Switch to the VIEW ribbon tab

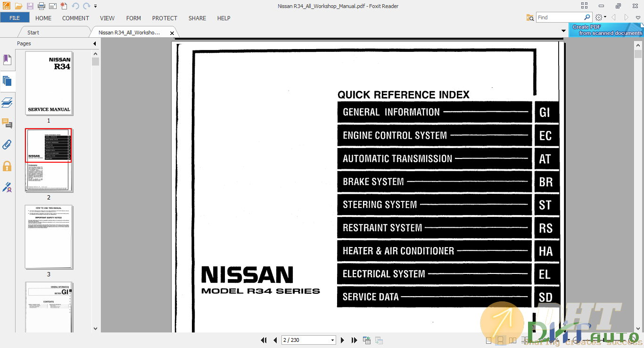[x=107, y=18]
